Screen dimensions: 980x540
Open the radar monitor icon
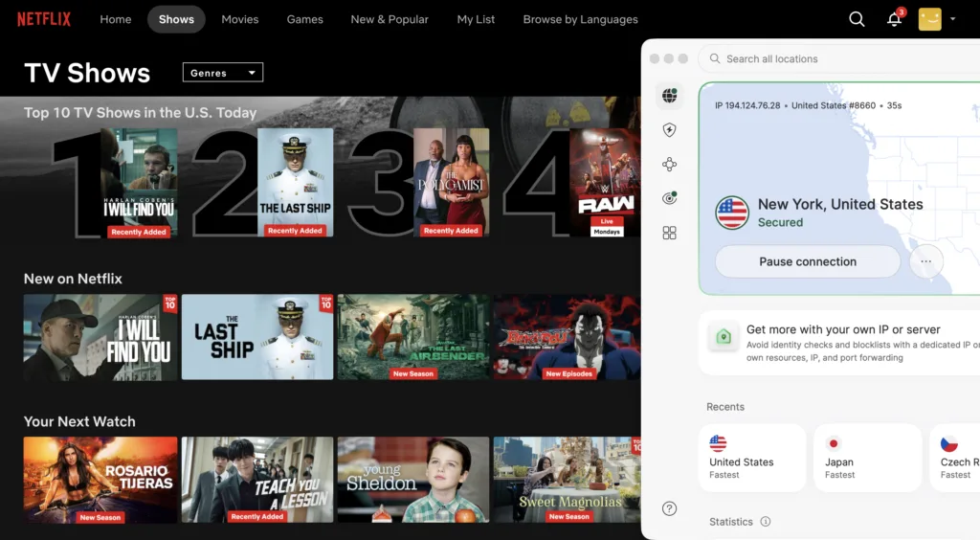click(x=669, y=199)
